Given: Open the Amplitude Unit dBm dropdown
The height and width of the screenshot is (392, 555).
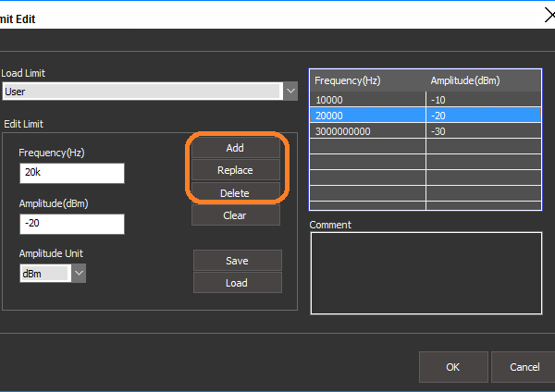Looking at the screenshot, I should tap(79, 273).
